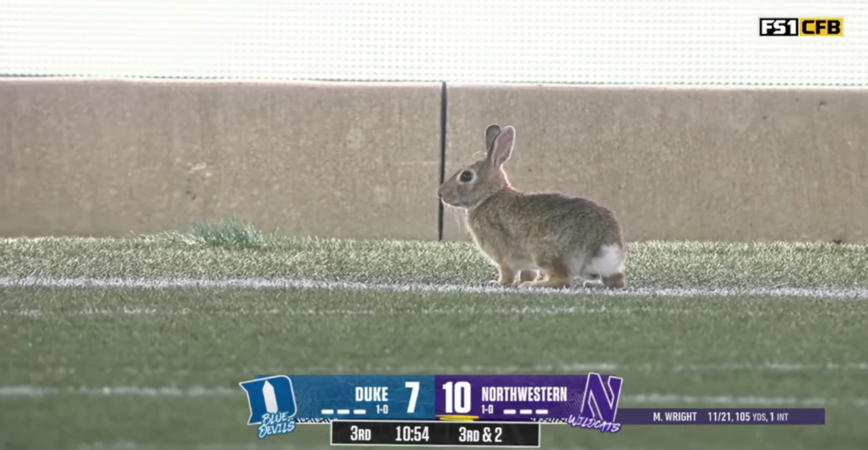Viewport: 868px width, 450px height.
Task: Select the DUKE team name
Action: click(372, 394)
